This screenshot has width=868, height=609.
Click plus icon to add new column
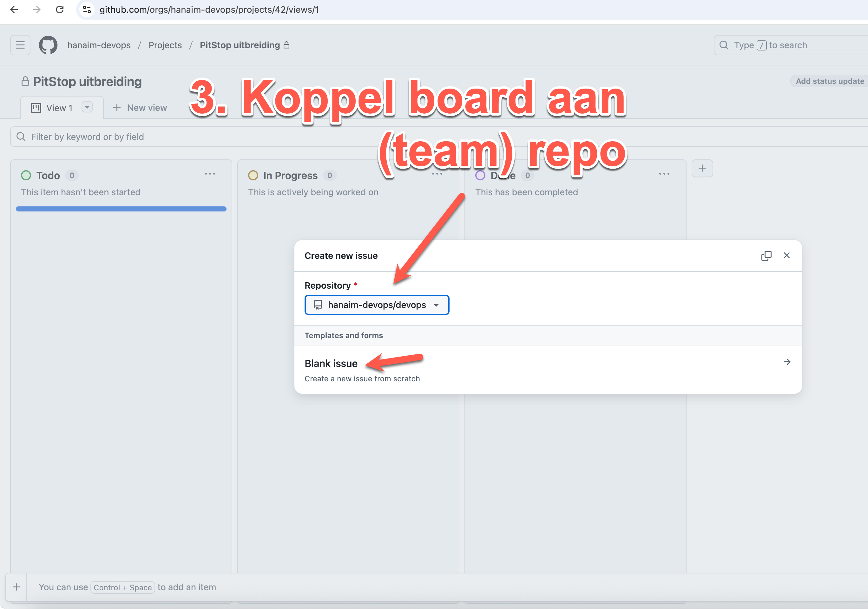click(x=702, y=168)
